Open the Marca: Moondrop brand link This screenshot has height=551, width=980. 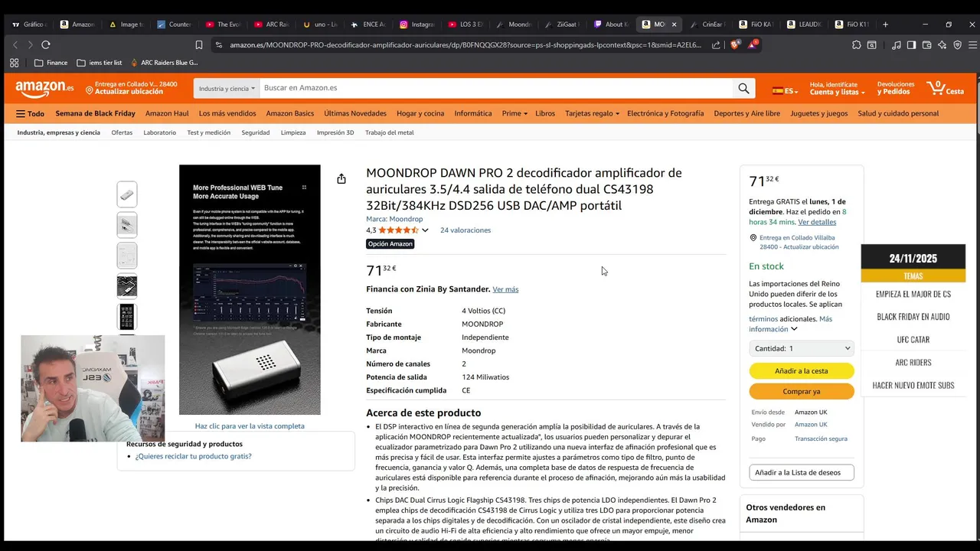pyautogui.click(x=394, y=219)
